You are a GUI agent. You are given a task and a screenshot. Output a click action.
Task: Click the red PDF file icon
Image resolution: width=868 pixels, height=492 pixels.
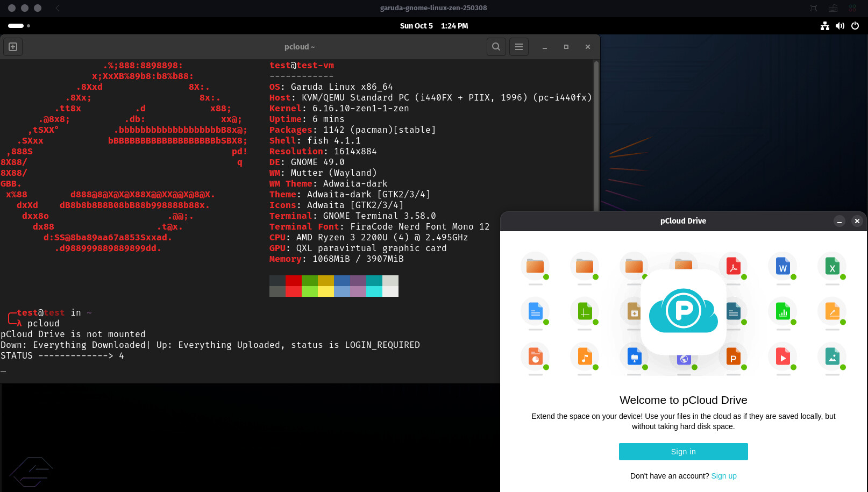(733, 266)
